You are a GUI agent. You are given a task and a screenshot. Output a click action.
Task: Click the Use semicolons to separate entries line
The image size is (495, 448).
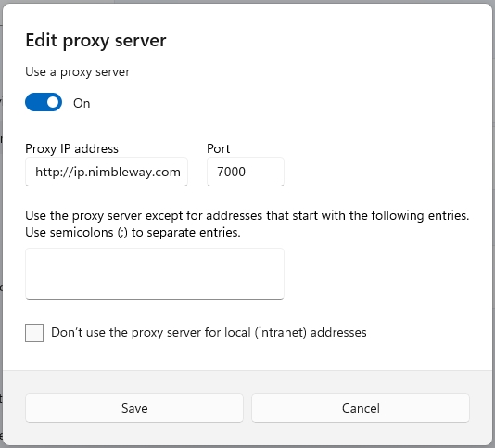pos(133,233)
